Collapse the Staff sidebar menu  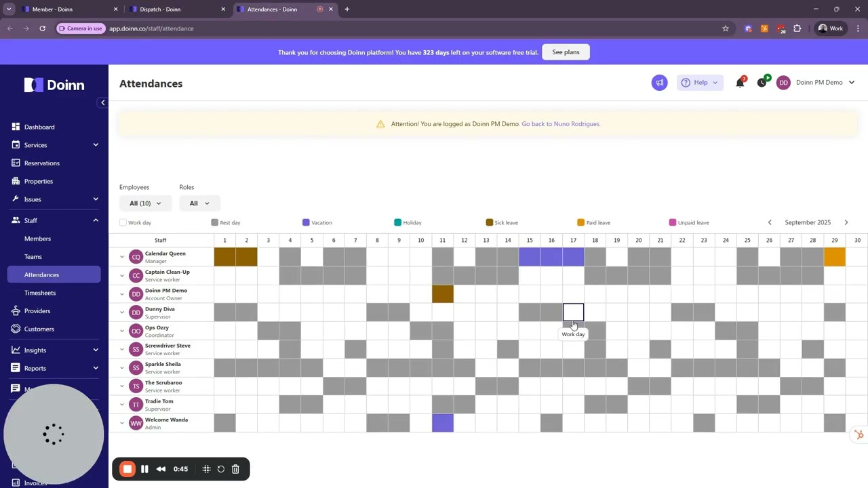coord(54,220)
